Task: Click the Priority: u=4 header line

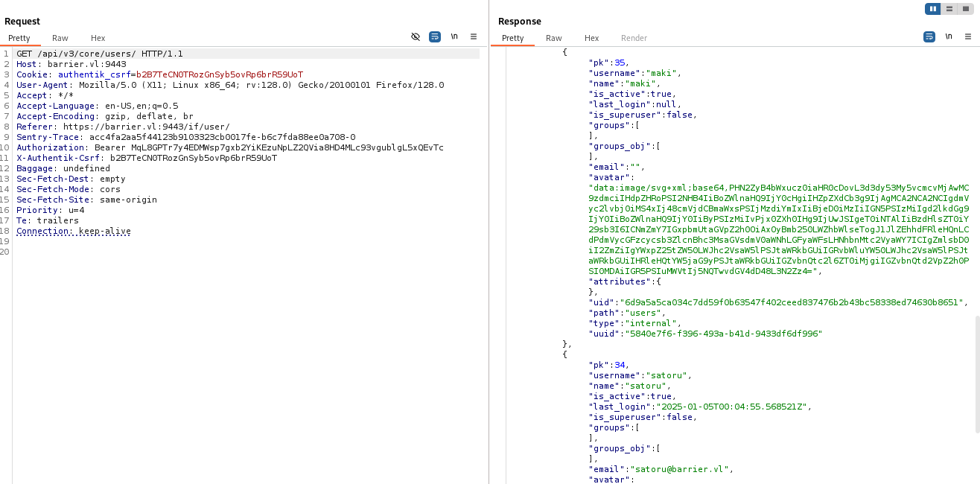Action: (x=51, y=210)
